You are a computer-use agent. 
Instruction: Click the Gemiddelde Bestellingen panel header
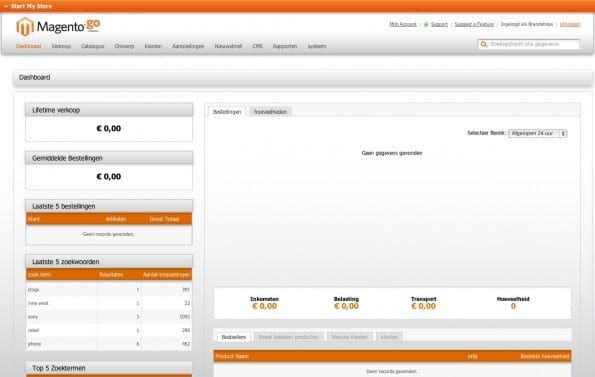coord(109,158)
